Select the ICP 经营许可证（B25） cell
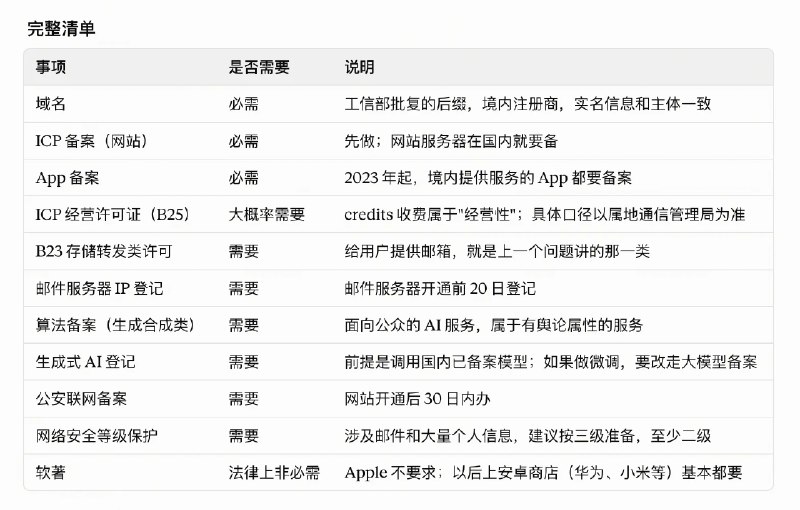This screenshot has width=800, height=510. 112,215
